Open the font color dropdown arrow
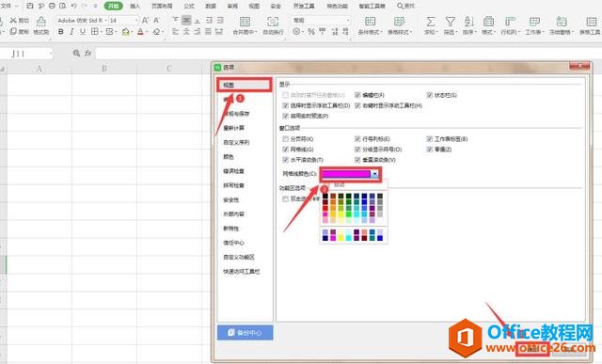 coord(147,32)
